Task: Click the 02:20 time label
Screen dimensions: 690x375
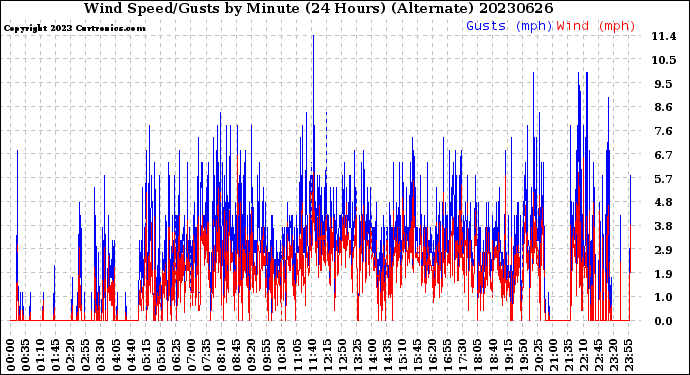Action: point(71,355)
